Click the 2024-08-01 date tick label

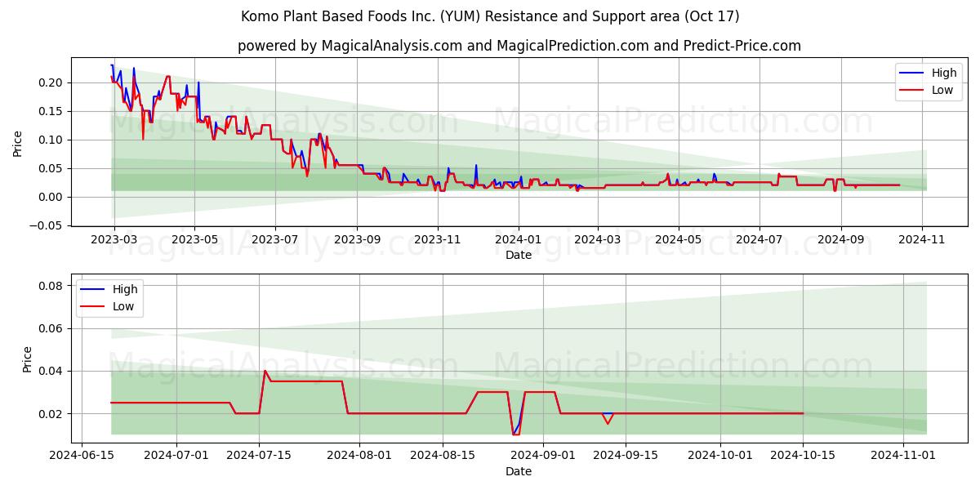(360, 457)
